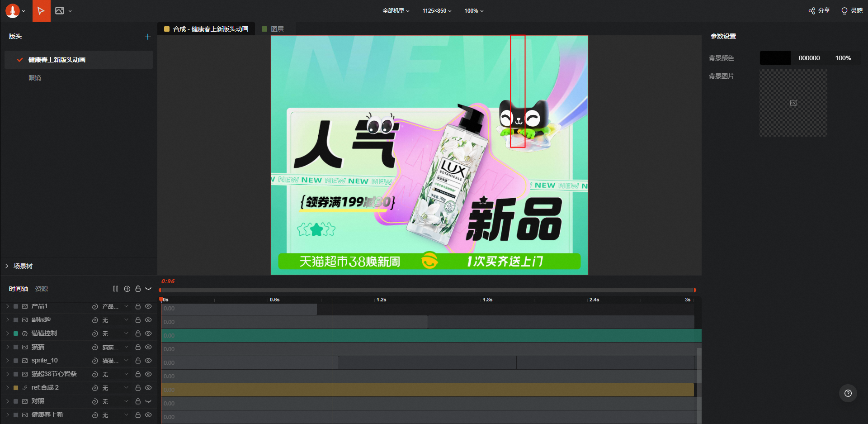Select the 健康春上新 layer name
Image resolution: width=868 pixels, height=424 pixels.
click(47, 415)
